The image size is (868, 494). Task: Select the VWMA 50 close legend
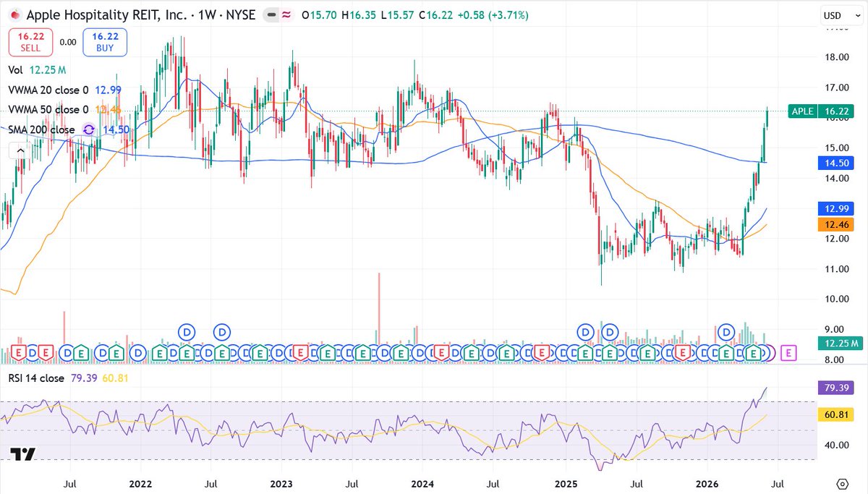pyautogui.click(x=65, y=110)
